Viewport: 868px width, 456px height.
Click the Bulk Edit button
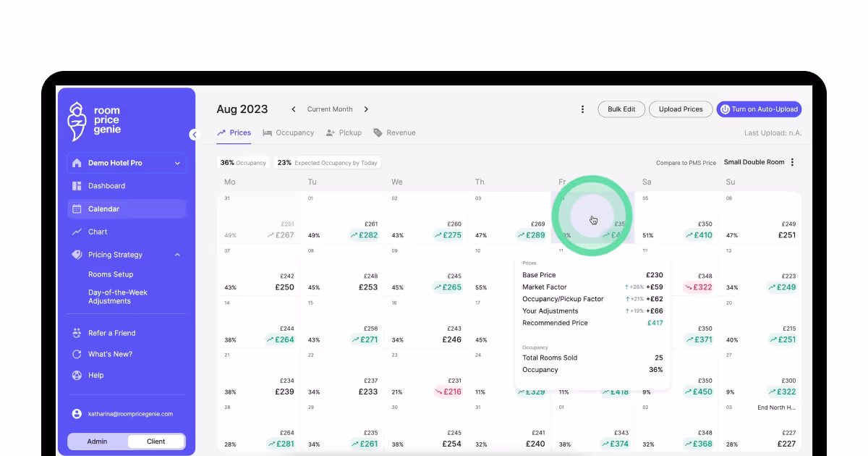tap(621, 109)
